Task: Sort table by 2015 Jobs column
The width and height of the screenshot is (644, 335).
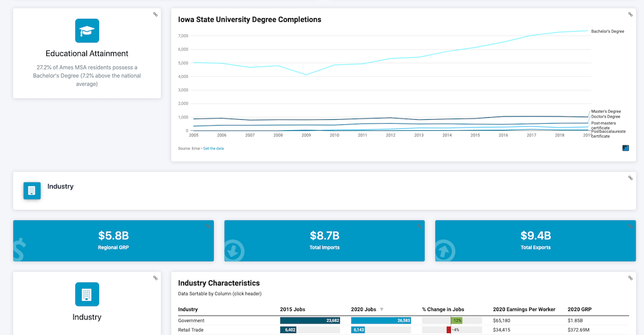Action: click(292, 309)
